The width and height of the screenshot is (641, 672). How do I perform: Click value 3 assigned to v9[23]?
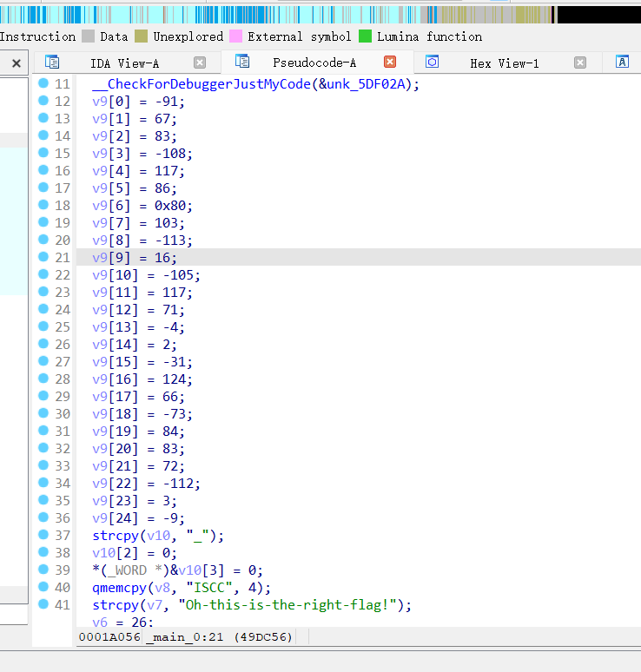[x=167, y=501]
